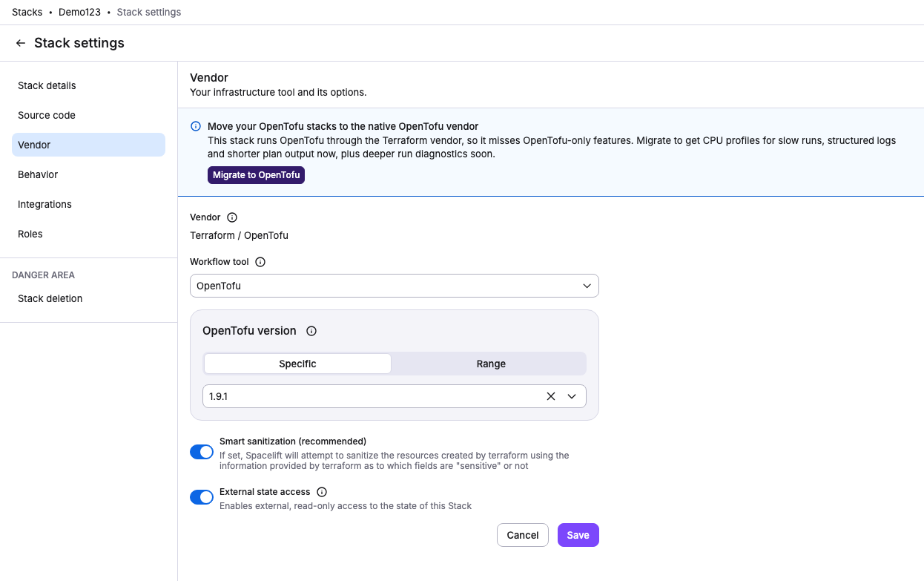Open Integrations settings

coord(88,204)
